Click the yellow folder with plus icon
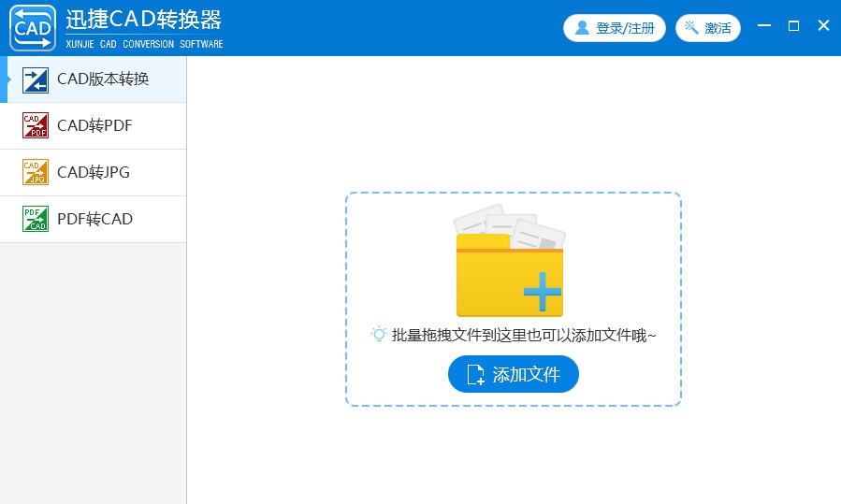This screenshot has height=504, width=841. (510, 261)
